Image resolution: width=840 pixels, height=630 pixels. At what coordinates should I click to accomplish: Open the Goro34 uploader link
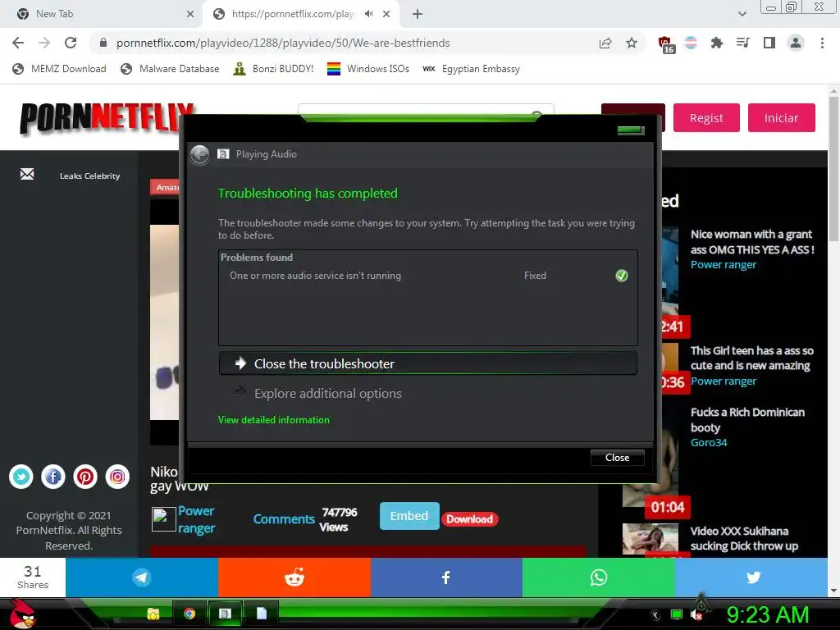pos(708,442)
